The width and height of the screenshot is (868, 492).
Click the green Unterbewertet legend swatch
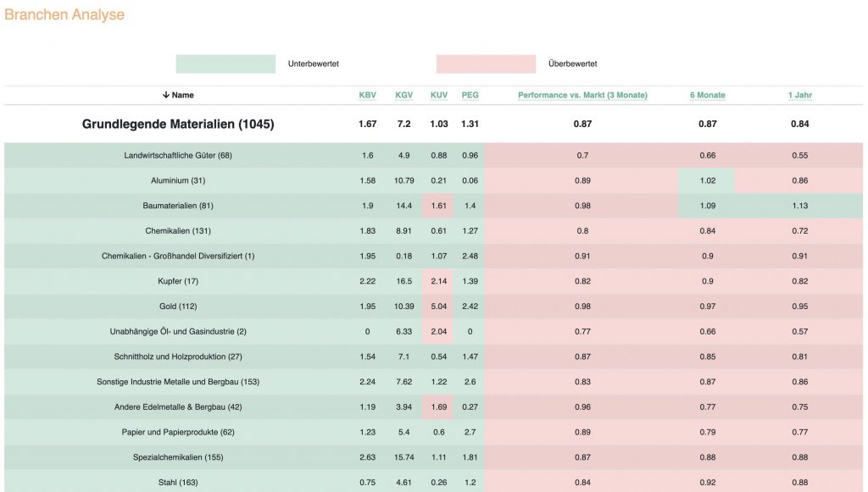tap(225, 64)
